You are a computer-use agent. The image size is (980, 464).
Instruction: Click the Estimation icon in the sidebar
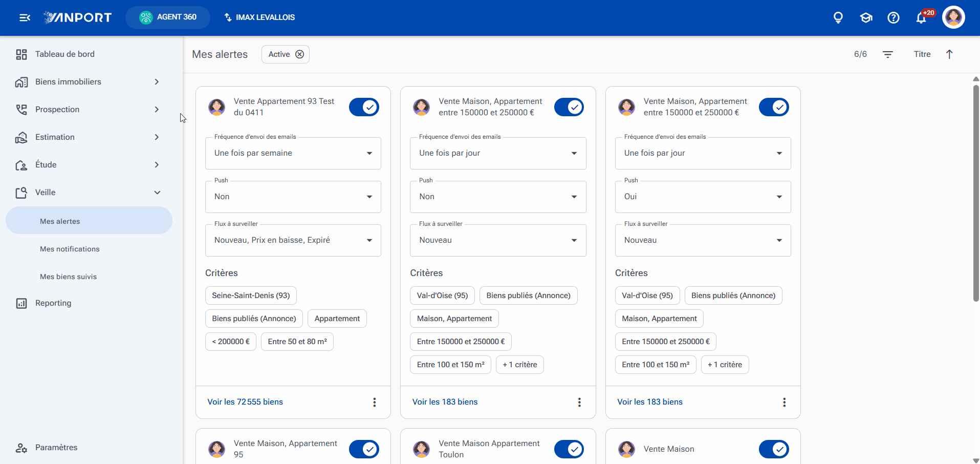(21, 137)
